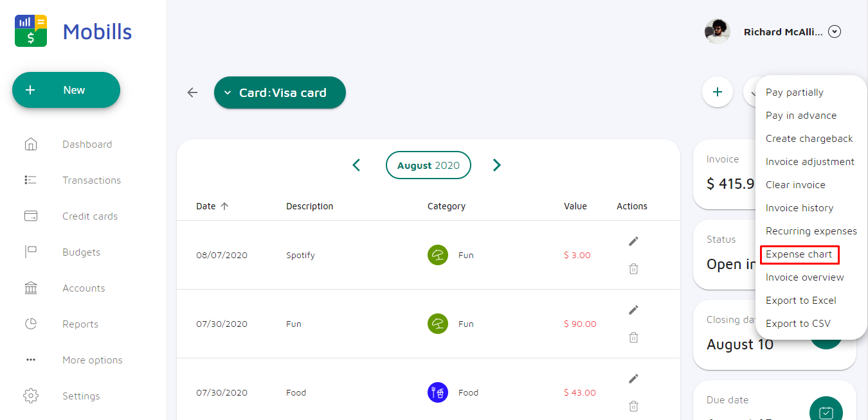The height and width of the screenshot is (420, 868).
Task: Click the round plus button near card header
Action: (x=718, y=92)
